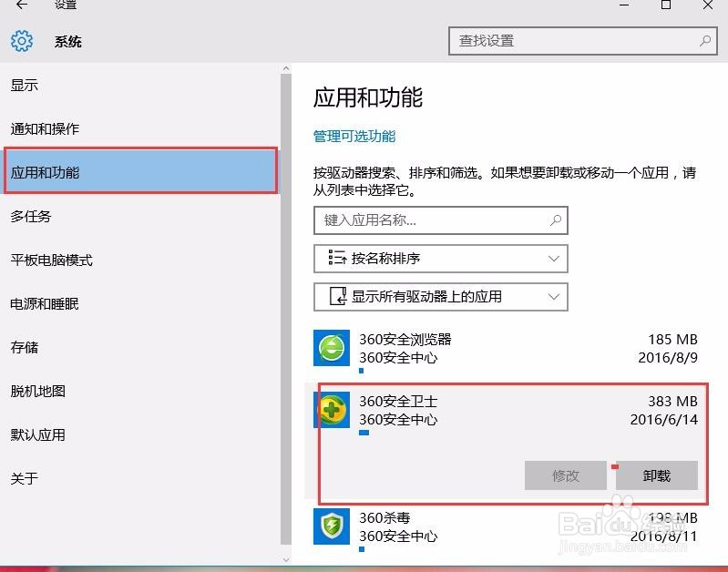
Task: Click the sidebar vertical scrollbar thumb
Action: (286, 309)
